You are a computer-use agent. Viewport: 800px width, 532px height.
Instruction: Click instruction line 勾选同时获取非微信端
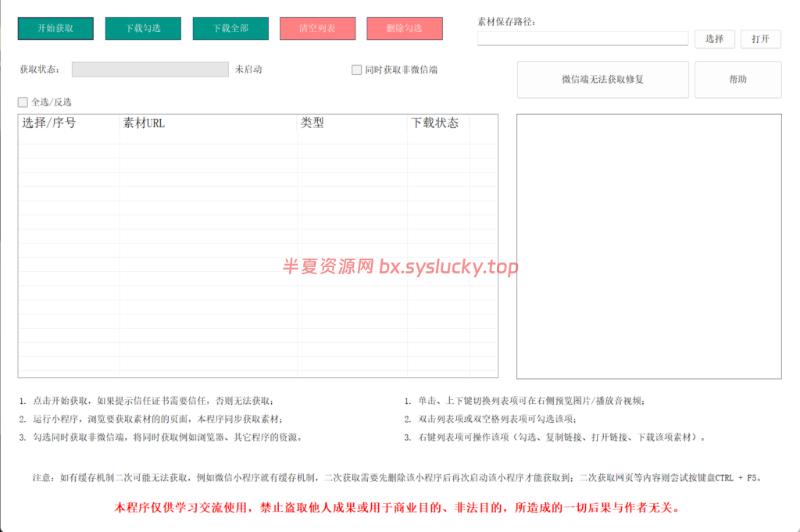point(161,437)
